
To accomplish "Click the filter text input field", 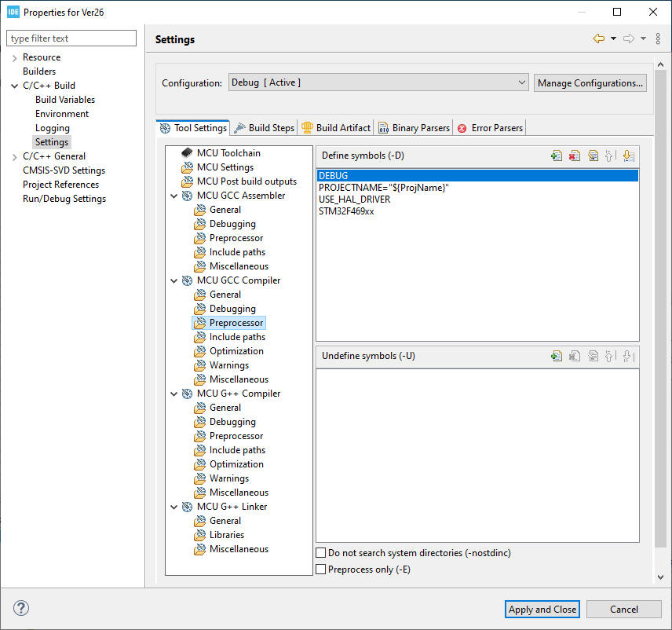I will 71,38.
